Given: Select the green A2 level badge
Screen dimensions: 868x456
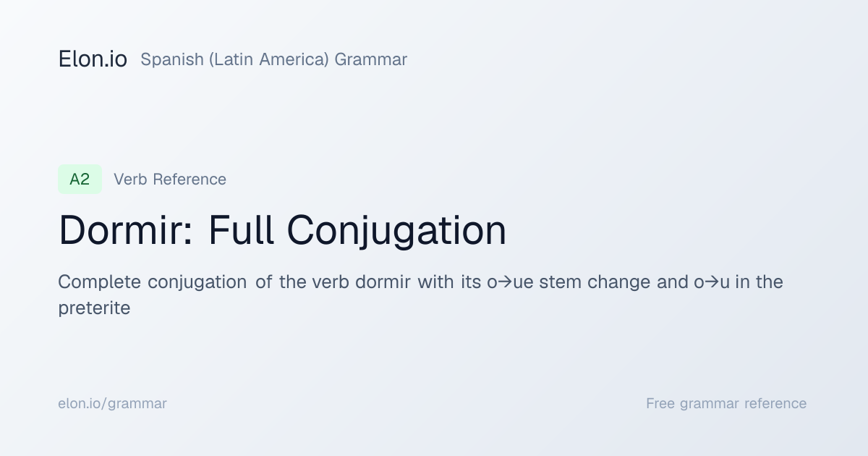Looking at the screenshot, I should (x=80, y=180).
